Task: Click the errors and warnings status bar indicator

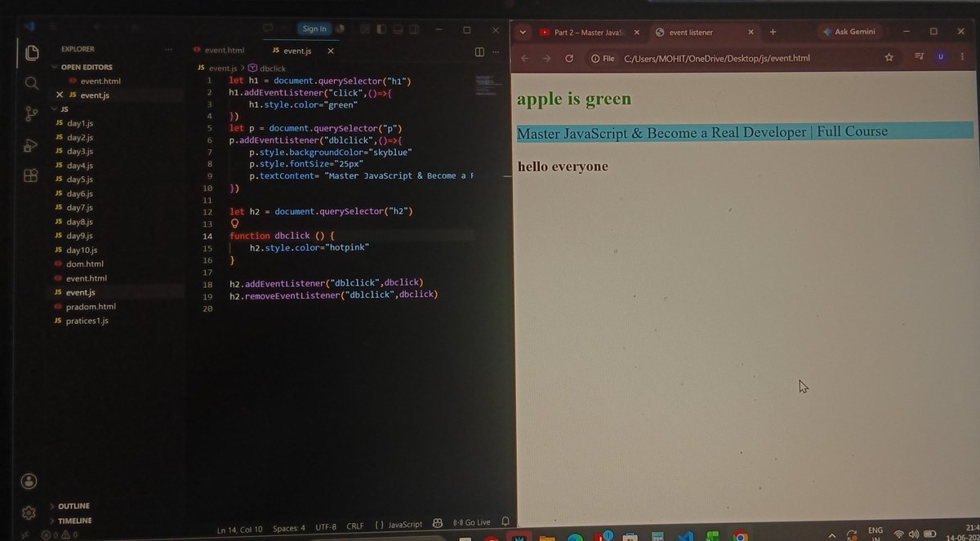Action: 60,535
